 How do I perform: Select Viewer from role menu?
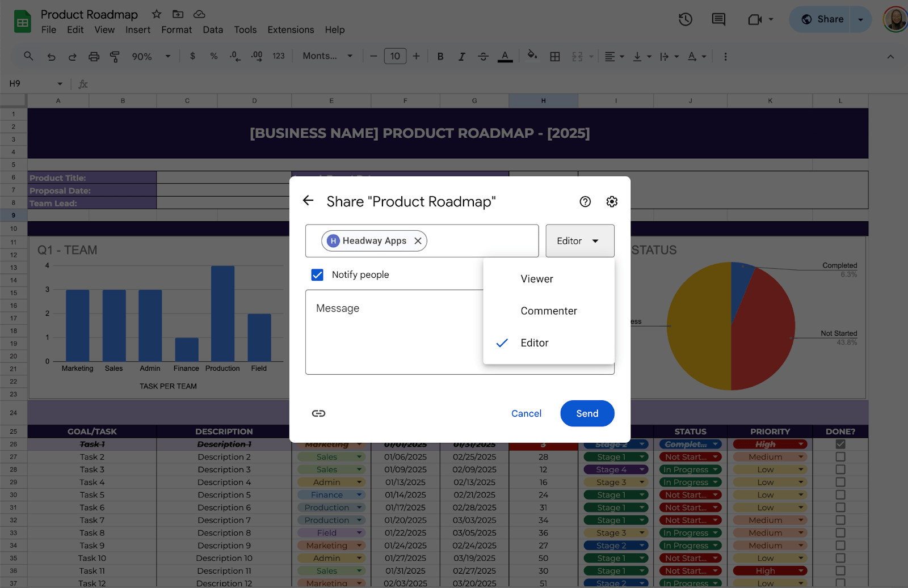pos(537,279)
